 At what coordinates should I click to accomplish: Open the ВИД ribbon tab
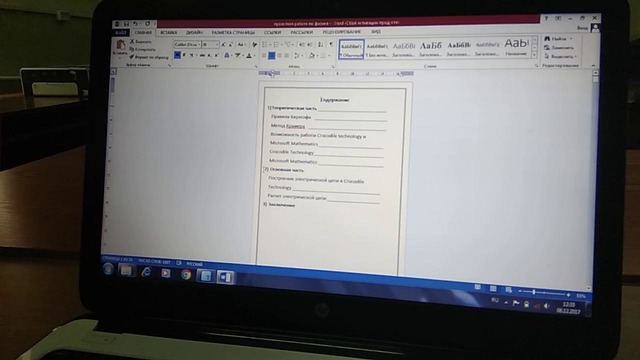click(376, 31)
